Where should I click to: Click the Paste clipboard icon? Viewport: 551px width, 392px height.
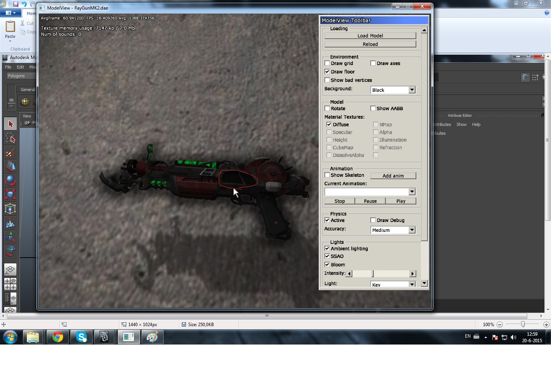click(10, 28)
